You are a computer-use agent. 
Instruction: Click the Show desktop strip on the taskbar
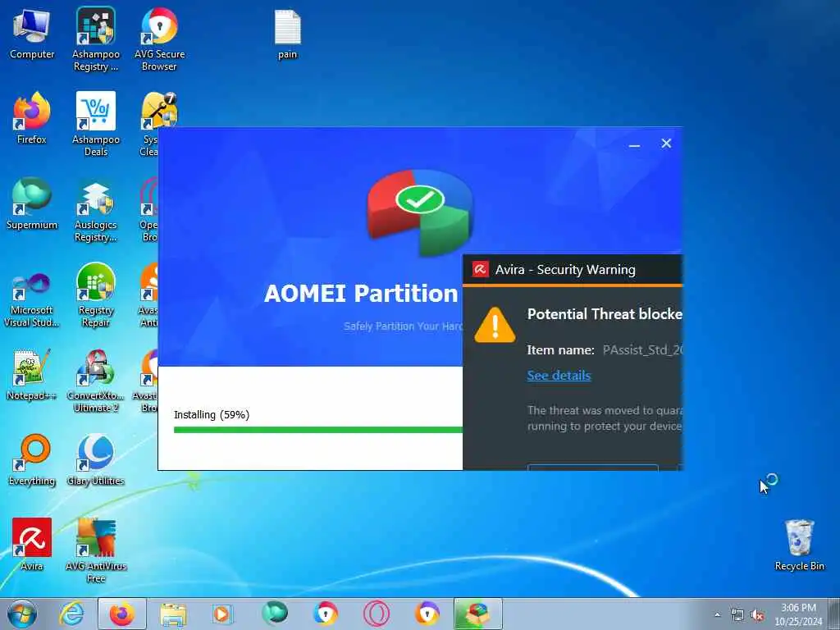834,614
